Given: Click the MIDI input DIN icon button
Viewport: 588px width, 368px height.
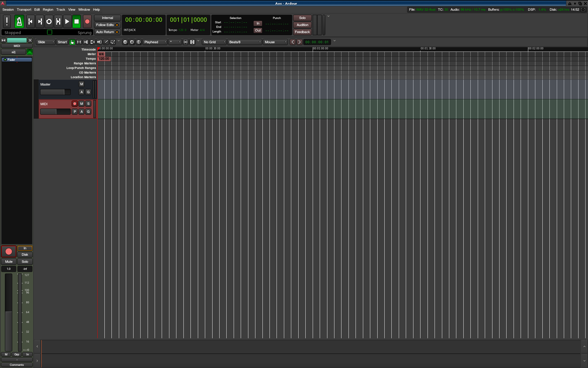Looking at the screenshot, I should tap(30, 52).
